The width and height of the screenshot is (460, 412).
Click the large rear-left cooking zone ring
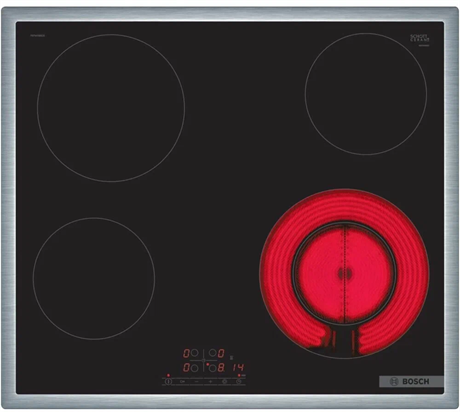(x=111, y=108)
